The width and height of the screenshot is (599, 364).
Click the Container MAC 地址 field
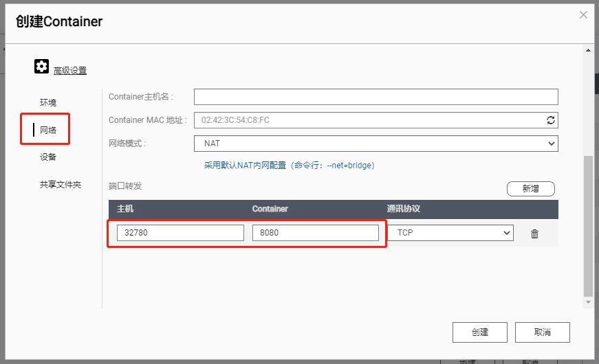376,120
